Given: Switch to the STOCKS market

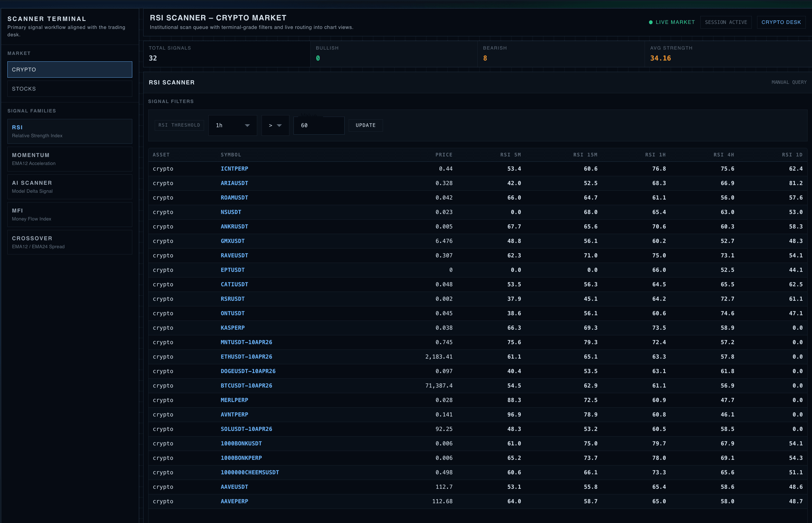Looking at the screenshot, I should pos(70,89).
